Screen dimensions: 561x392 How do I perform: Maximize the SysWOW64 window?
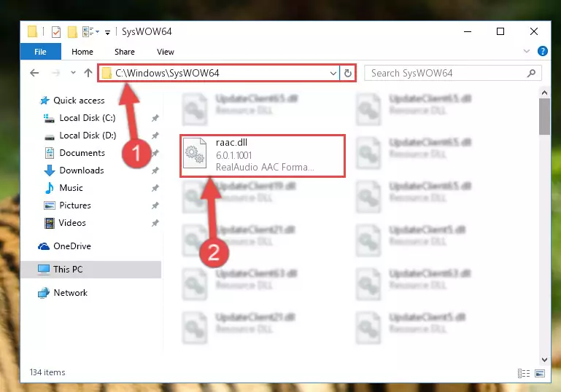pos(500,31)
